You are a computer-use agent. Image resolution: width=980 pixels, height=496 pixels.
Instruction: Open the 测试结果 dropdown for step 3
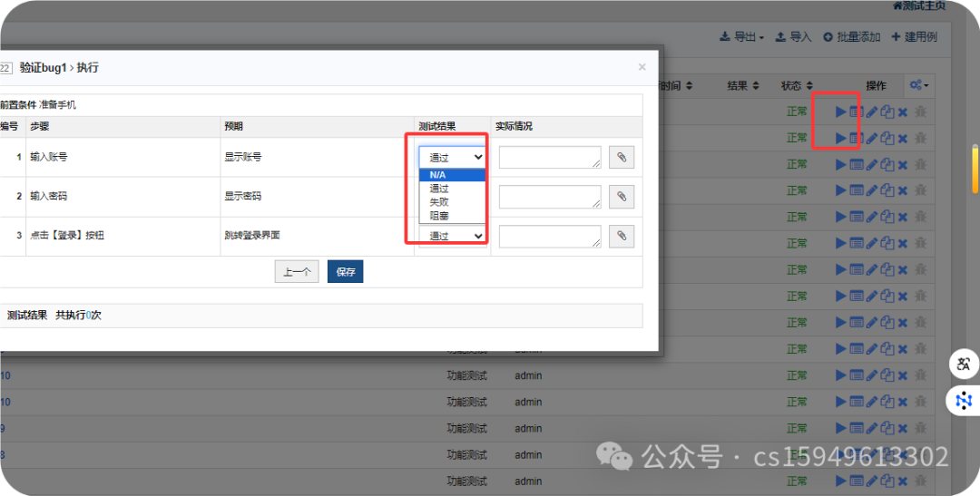click(453, 236)
